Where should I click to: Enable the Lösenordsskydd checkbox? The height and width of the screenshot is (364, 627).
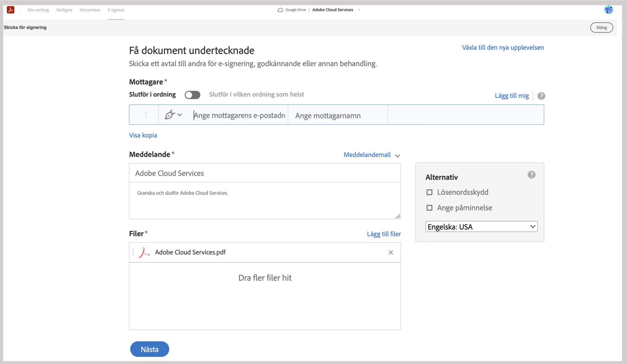click(x=429, y=192)
